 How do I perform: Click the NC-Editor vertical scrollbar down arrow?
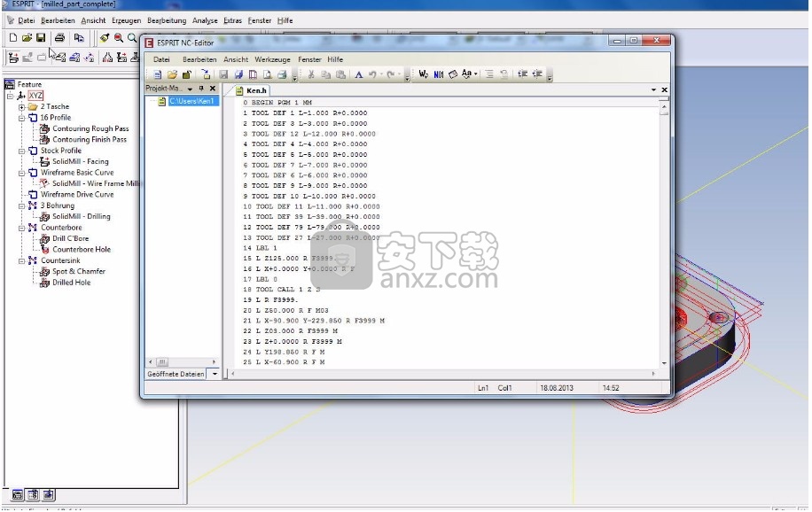point(665,363)
